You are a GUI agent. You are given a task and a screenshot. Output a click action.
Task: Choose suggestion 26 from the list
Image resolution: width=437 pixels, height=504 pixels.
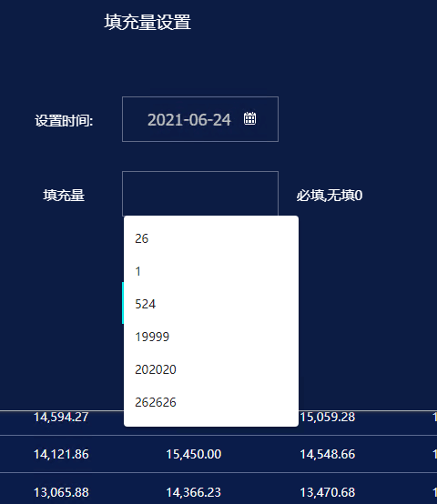[x=211, y=239]
